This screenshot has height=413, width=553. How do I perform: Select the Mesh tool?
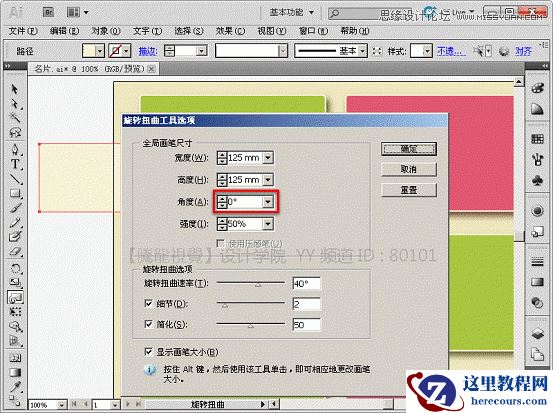pyautogui.click(x=15, y=358)
